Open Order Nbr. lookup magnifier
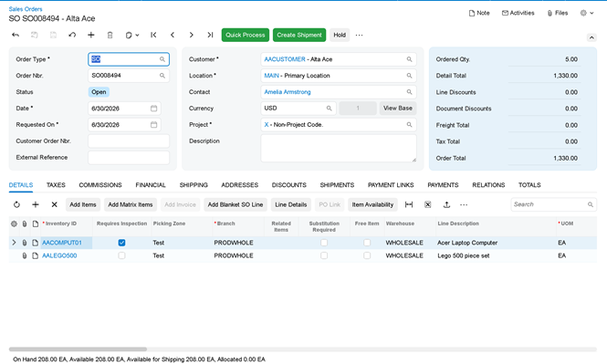 (162, 76)
